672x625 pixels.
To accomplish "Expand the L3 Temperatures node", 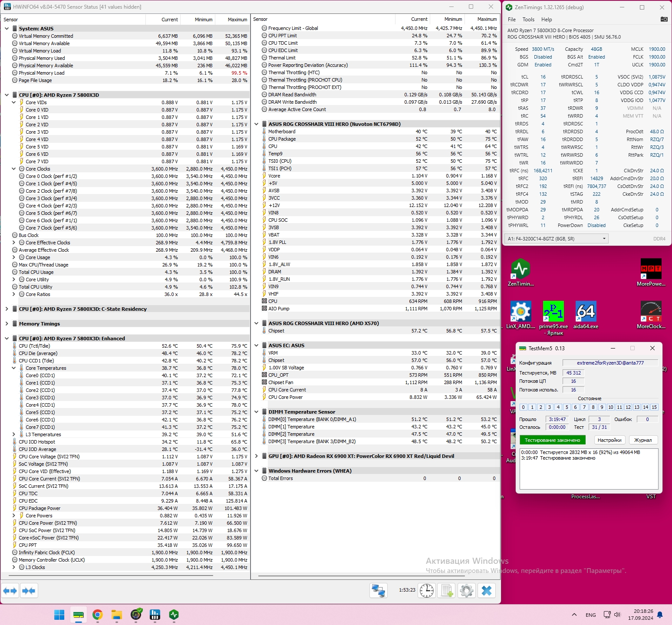I will pyautogui.click(x=13, y=434).
